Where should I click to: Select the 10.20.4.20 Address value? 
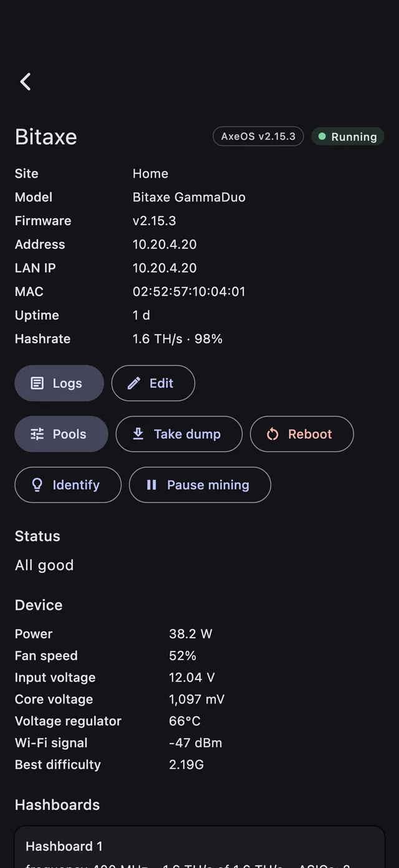(x=165, y=244)
